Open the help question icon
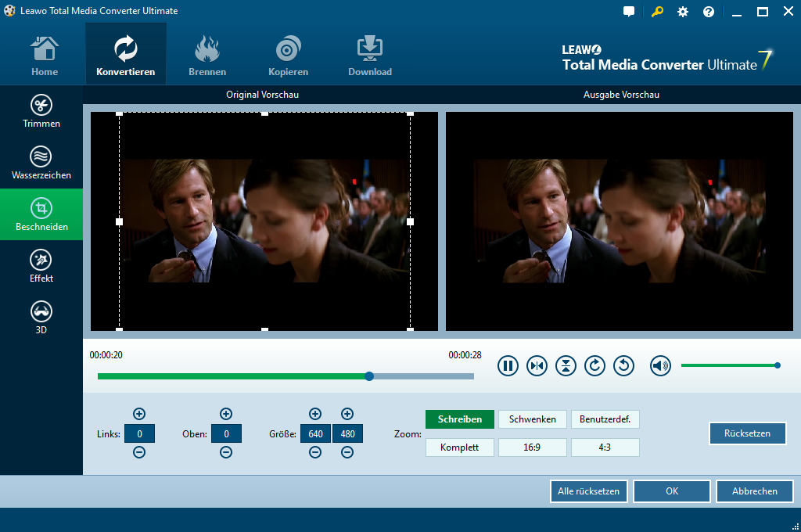Viewport: 801px width, 532px height. pyautogui.click(x=709, y=11)
